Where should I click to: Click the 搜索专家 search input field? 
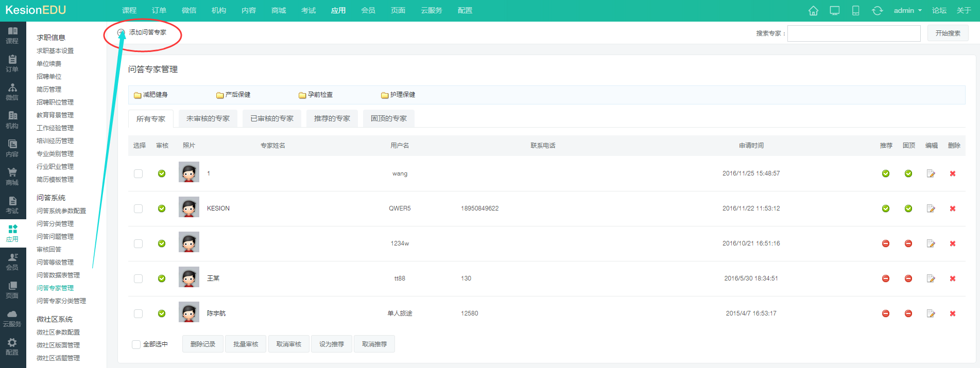pos(854,33)
